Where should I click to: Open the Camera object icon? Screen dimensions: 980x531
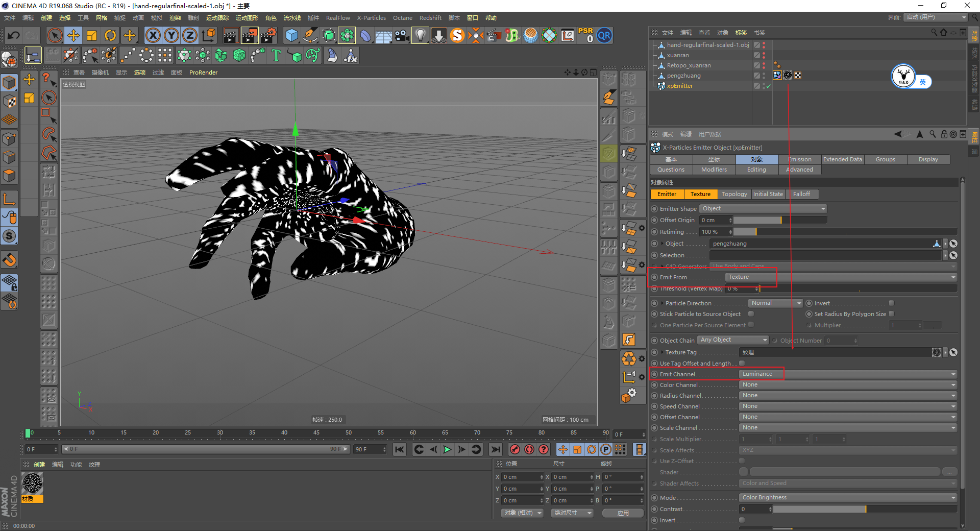click(402, 35)
